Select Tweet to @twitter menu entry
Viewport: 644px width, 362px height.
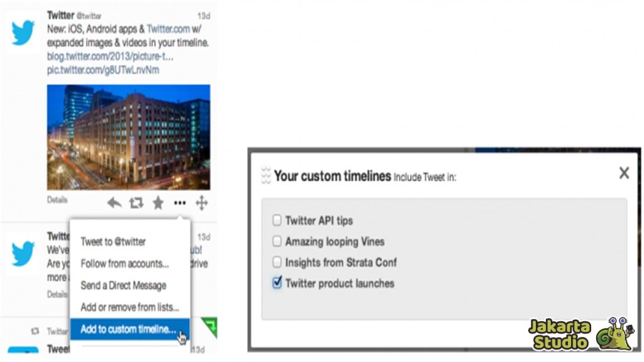113,242
